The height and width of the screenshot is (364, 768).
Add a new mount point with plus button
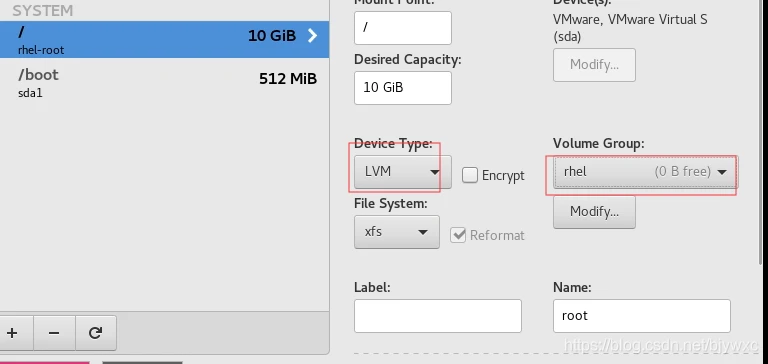click(13, 333)
